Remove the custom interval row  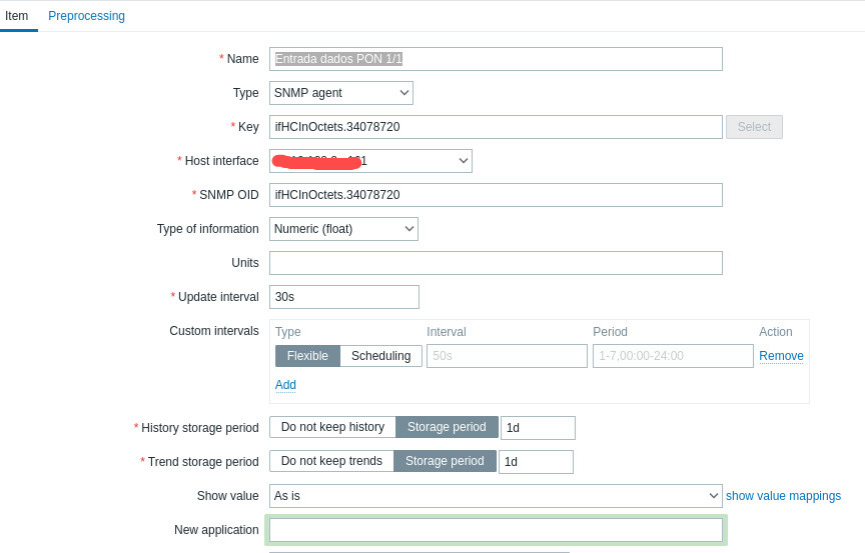pyautogui.click(x=781, y=356)
